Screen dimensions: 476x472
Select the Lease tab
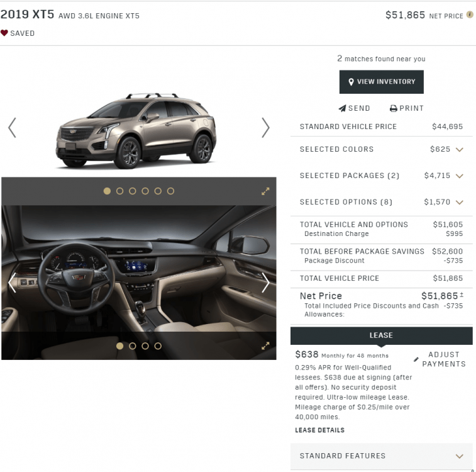point(381,335)
